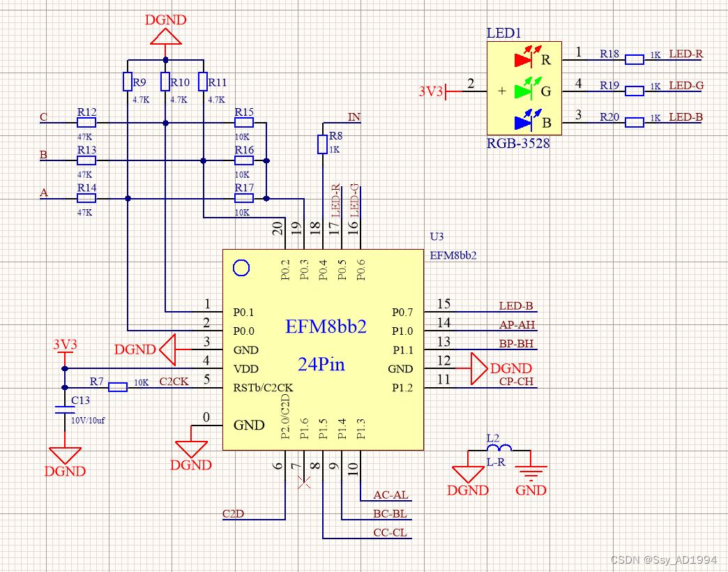Click the GND earth symbol next to L2

[532, 472]
